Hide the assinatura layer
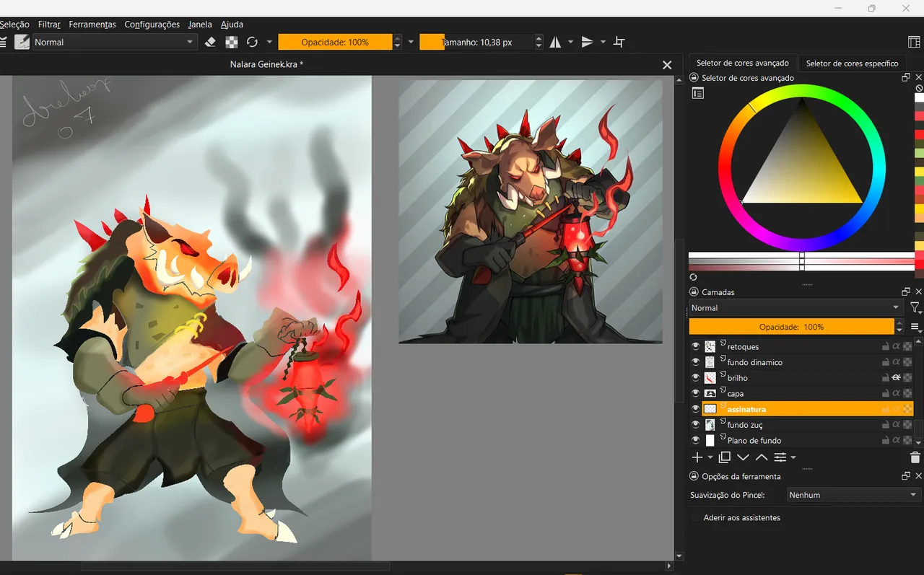Screen dimensions: 924x575 click(696, 409)
